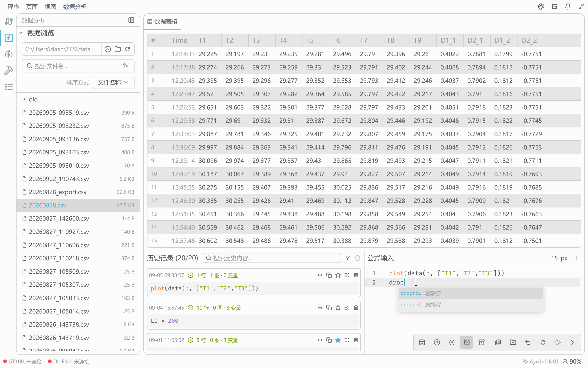The image size is (588, 368).
Task: Collapse the 数据浏览 section
Action: pyautogui.click(x=21, y=33)
